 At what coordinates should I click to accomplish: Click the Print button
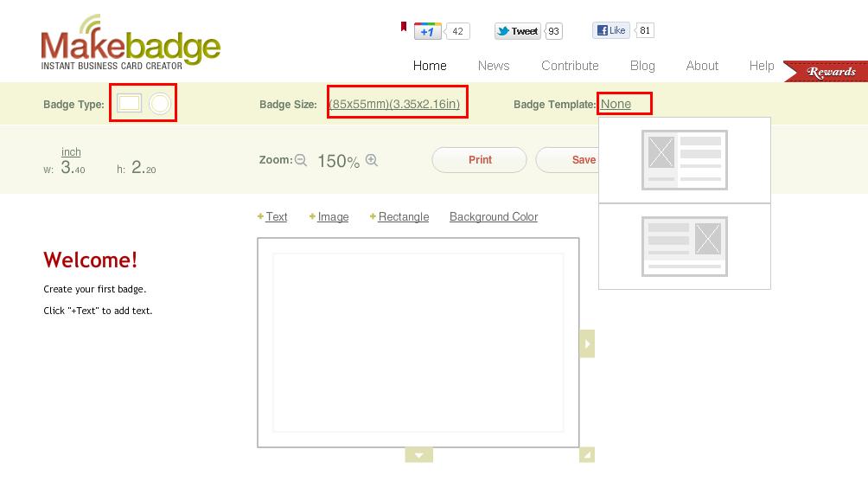click(x=480, y=160)
